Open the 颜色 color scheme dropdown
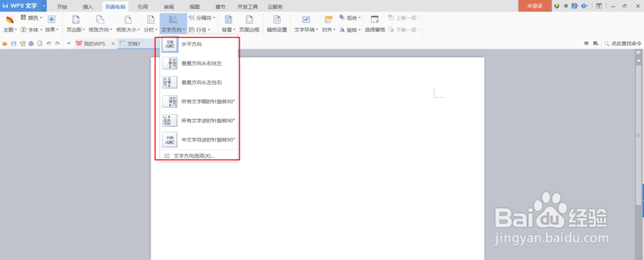644x260 pixels. pyautogui.click(x=31, y=17)
